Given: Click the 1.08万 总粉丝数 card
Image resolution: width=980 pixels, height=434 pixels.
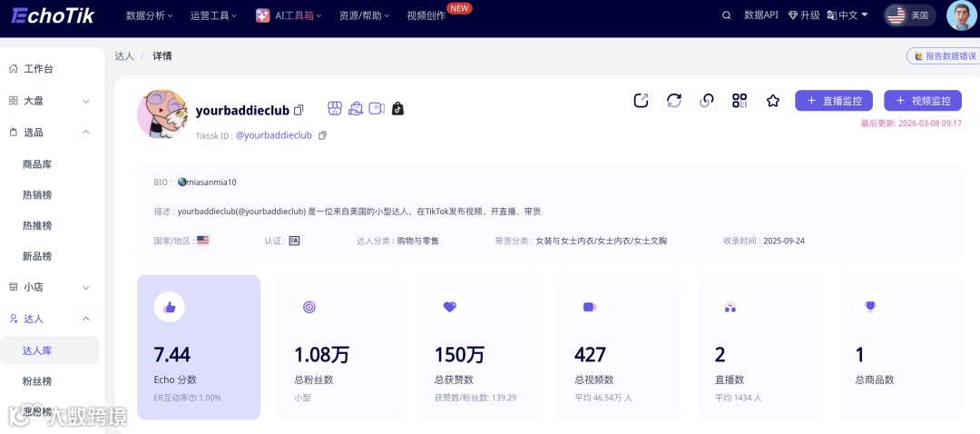Looking at the screenshot, I should [338, 348].
